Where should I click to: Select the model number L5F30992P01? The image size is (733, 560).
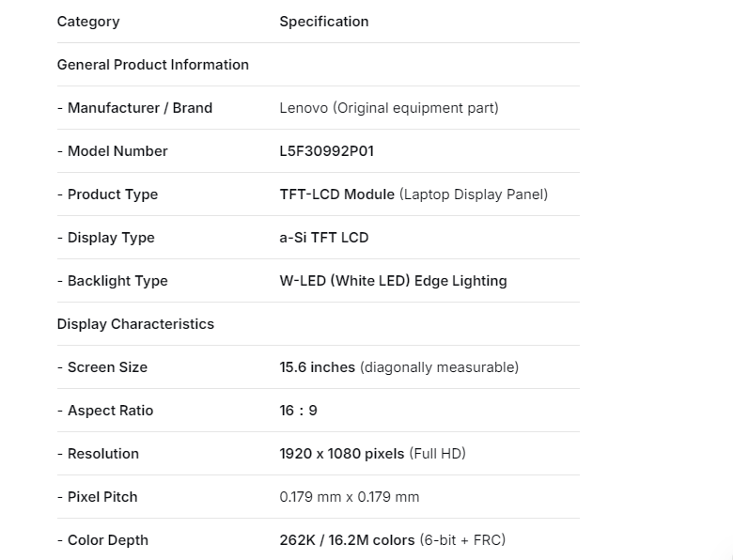click(x=326, y=151)
